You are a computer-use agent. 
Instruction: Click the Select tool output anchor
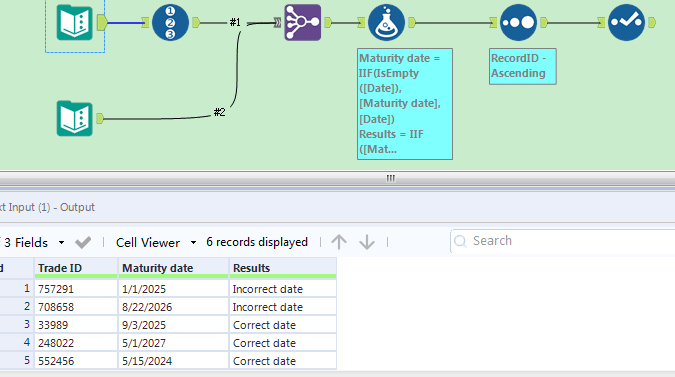(652, 22)
